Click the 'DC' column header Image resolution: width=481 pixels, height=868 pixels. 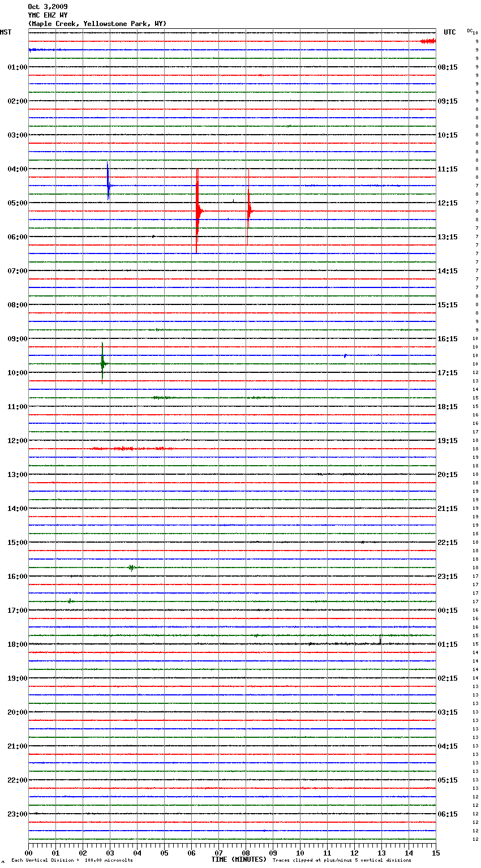[470, 31]
